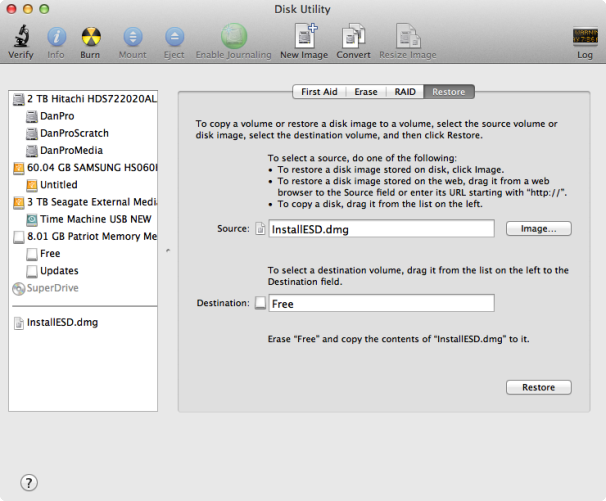
Task: Click the green zoom window button
Action: pyautogui.click(x=44, y=9)
